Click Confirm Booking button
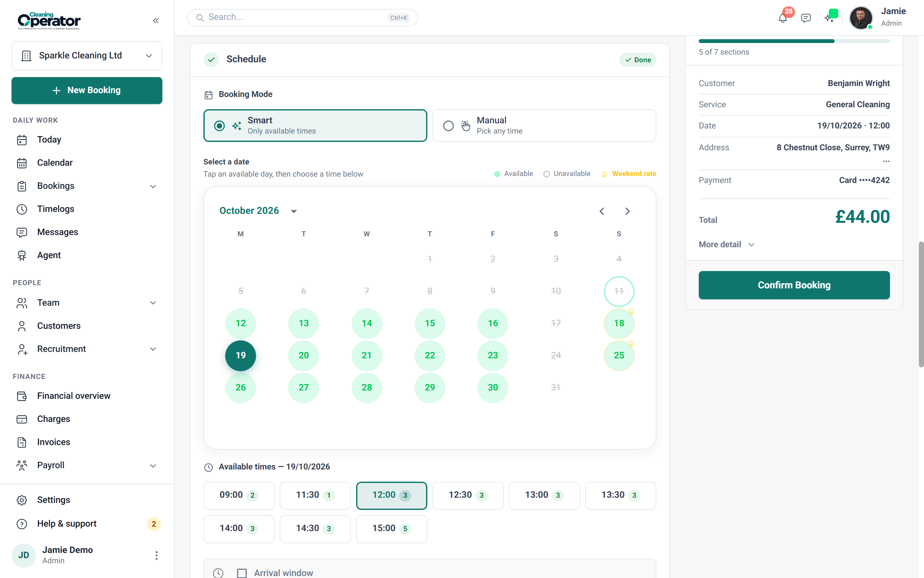The height and width of the screenshot is (578, 924). click(794, 285)
